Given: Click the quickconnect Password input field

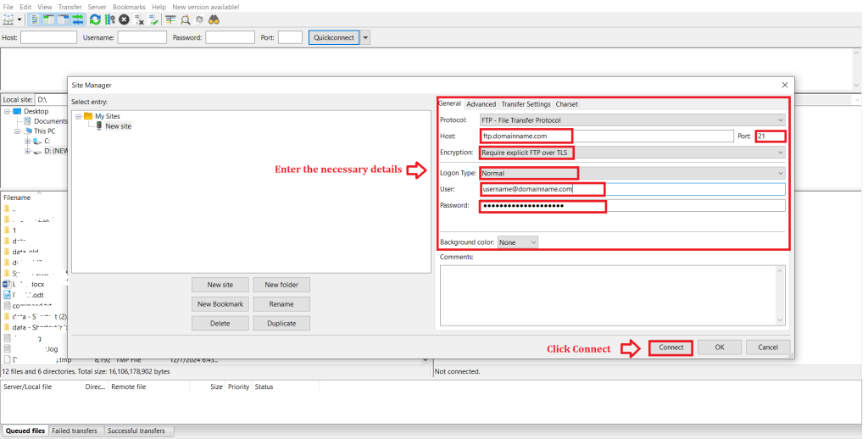Looking at the screenshot, I should coord(231,37).
